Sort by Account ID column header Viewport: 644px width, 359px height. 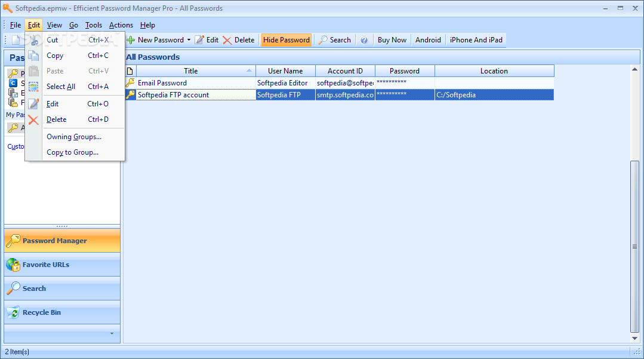345,71
